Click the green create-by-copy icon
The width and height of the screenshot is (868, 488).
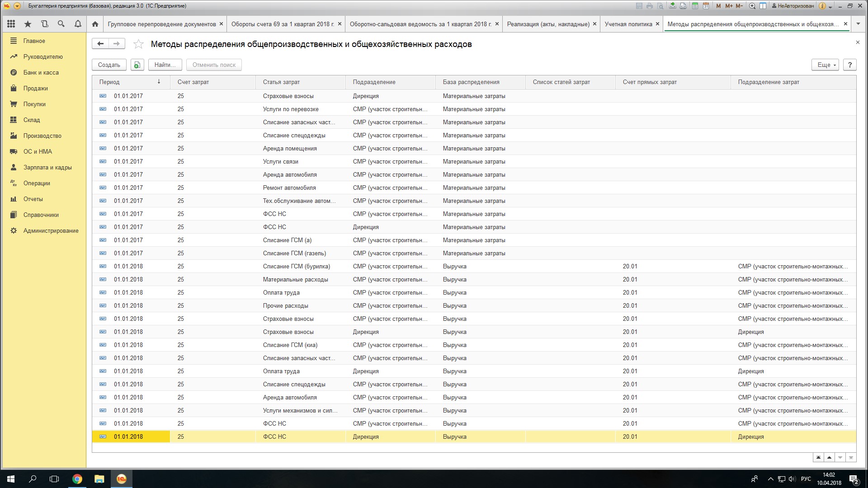[x=137, y=65]
